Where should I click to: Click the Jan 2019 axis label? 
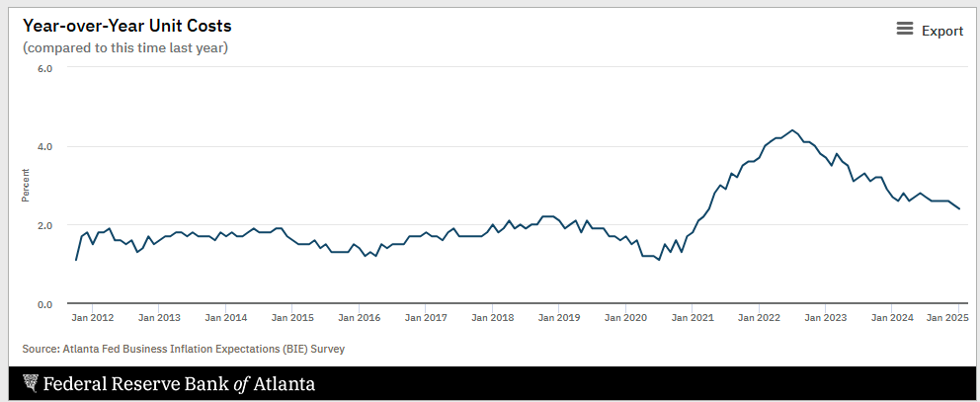pos(559,318)
